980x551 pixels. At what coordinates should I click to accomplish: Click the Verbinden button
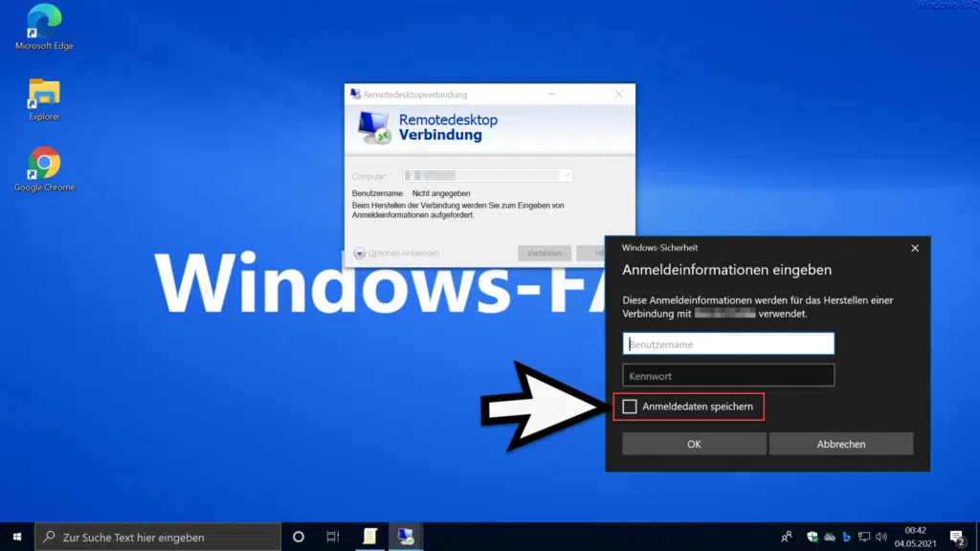(x=545, y=253)
